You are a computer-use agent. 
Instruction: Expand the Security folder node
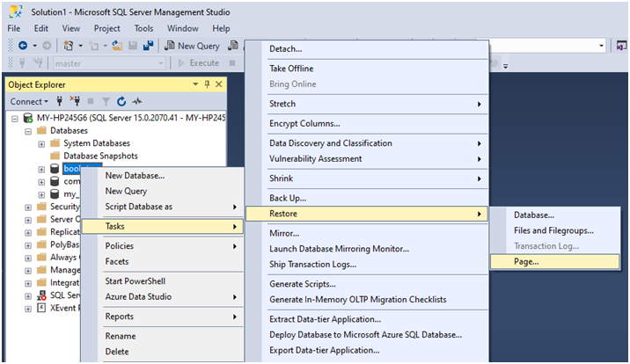(28, 207)
